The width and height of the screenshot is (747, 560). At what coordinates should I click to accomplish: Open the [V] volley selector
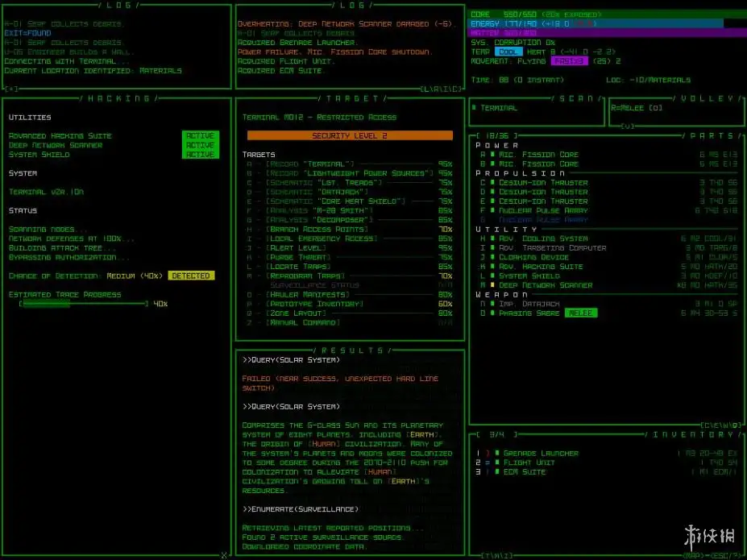628,127
